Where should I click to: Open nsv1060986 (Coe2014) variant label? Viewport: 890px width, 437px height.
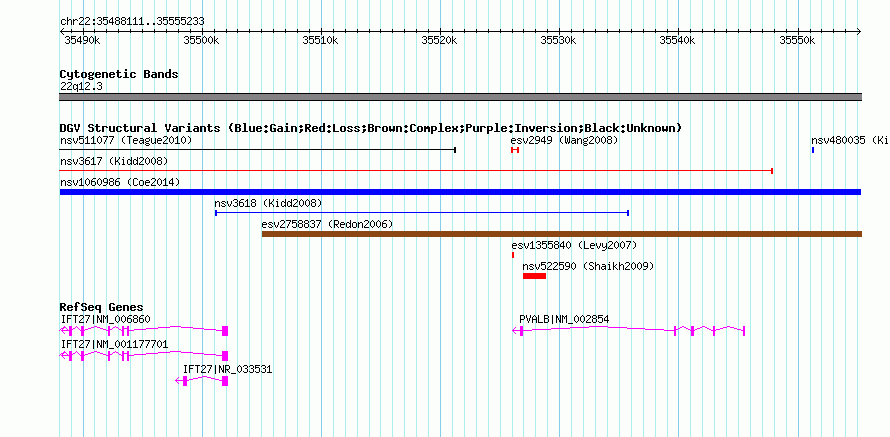(120, 182)
